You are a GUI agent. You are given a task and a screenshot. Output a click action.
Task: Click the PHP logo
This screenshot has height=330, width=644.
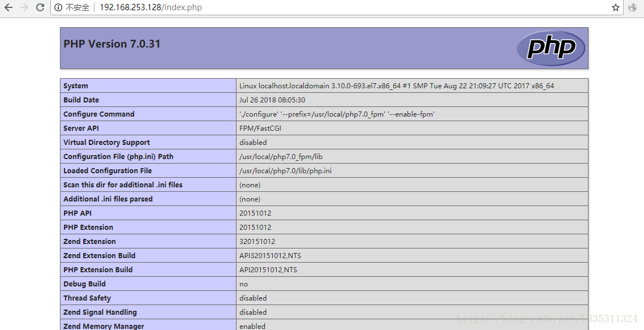coord(551,48)
